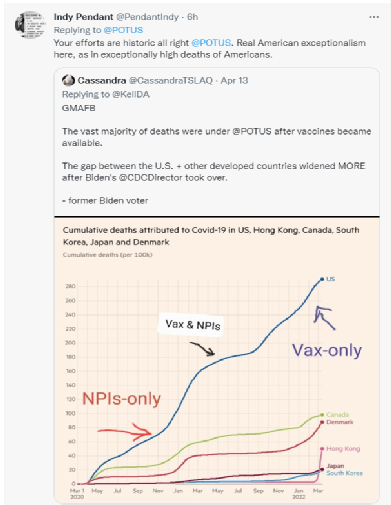
Task: Click the Canada line label on chart
Action: (337, 415)
